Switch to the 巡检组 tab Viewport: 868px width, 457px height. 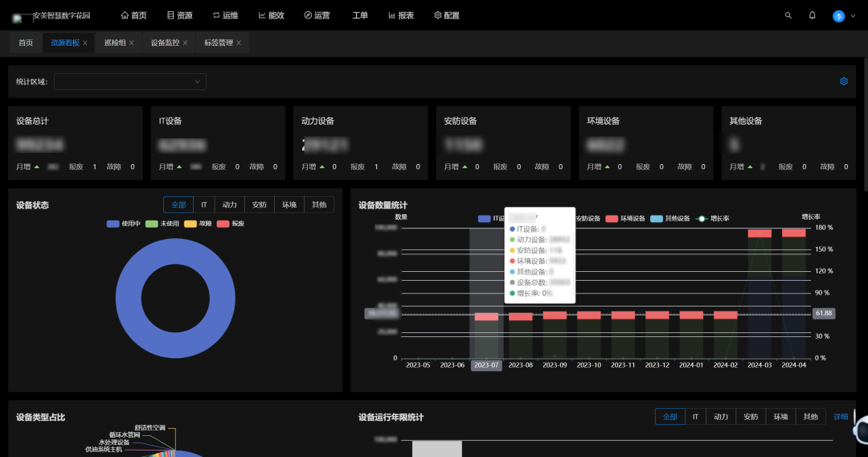115,43
